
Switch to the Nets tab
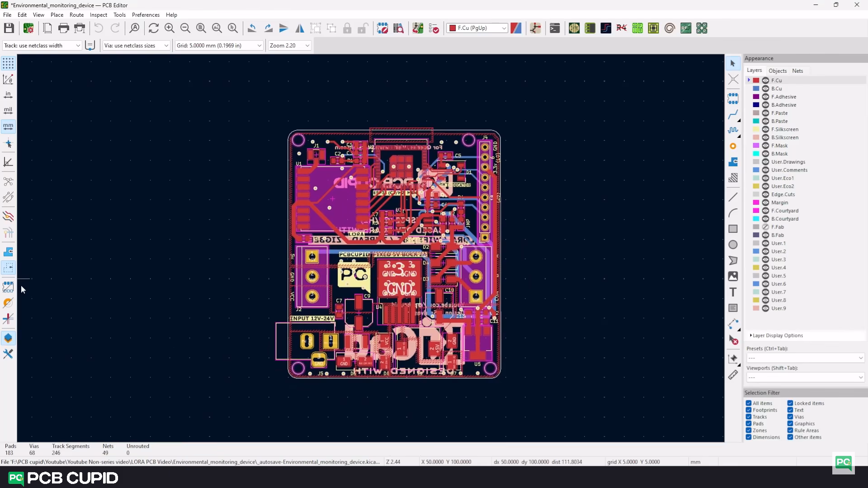(797, 71)
